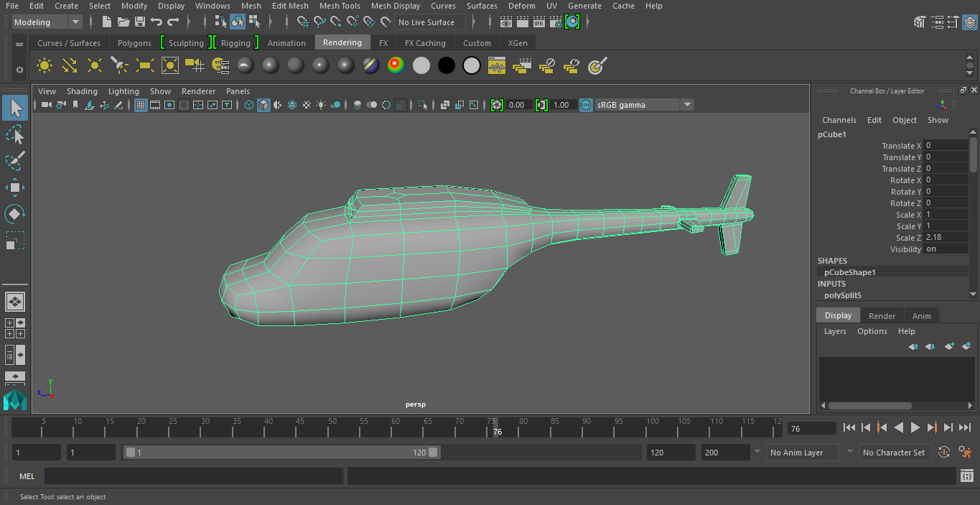The image size is (980, 505).
Task: Choose the Move tool in toolbox
Action: 15,187
